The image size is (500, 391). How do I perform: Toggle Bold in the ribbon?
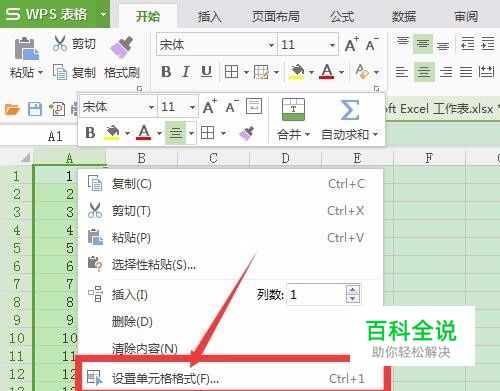tap(166, 72)
